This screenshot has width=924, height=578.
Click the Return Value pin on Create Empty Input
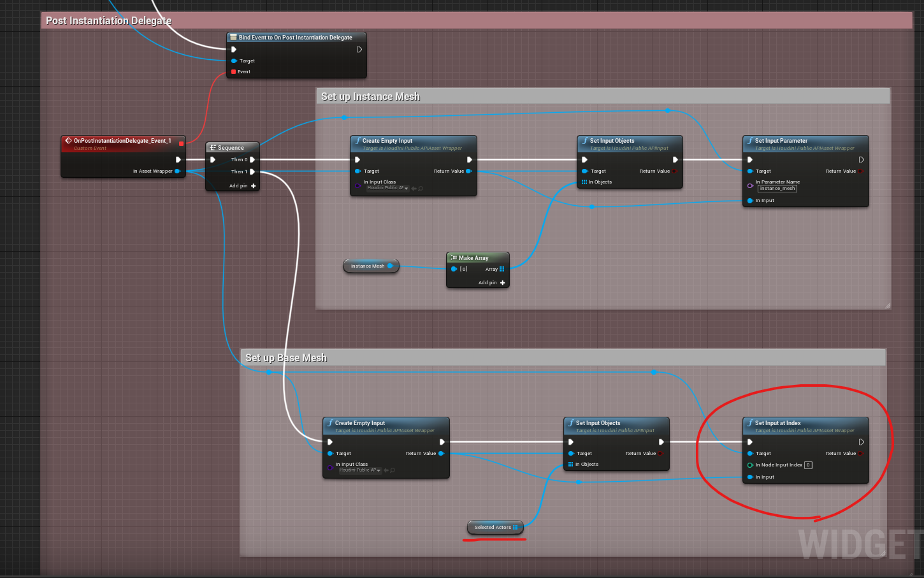pos(470,171)
